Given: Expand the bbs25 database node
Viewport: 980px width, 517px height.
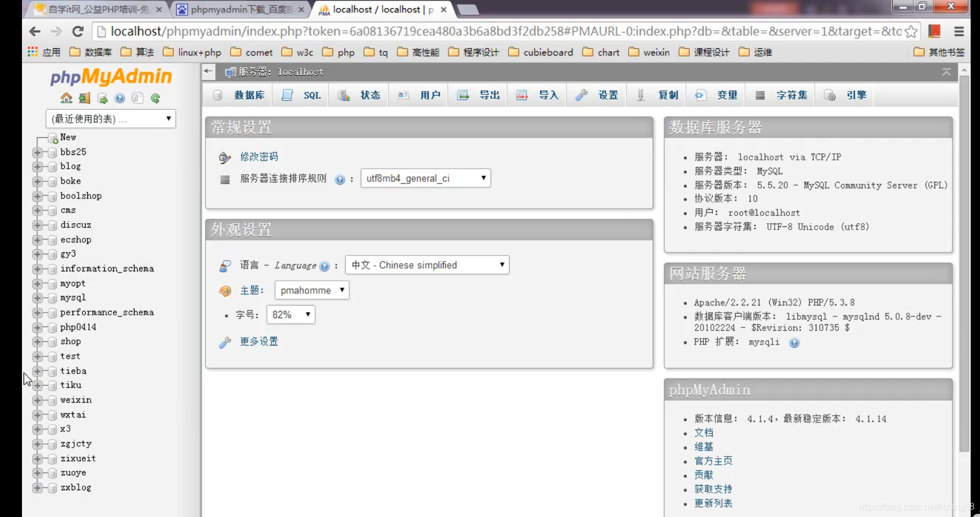Looking at the screenshot, I should [x=37, y=152].
